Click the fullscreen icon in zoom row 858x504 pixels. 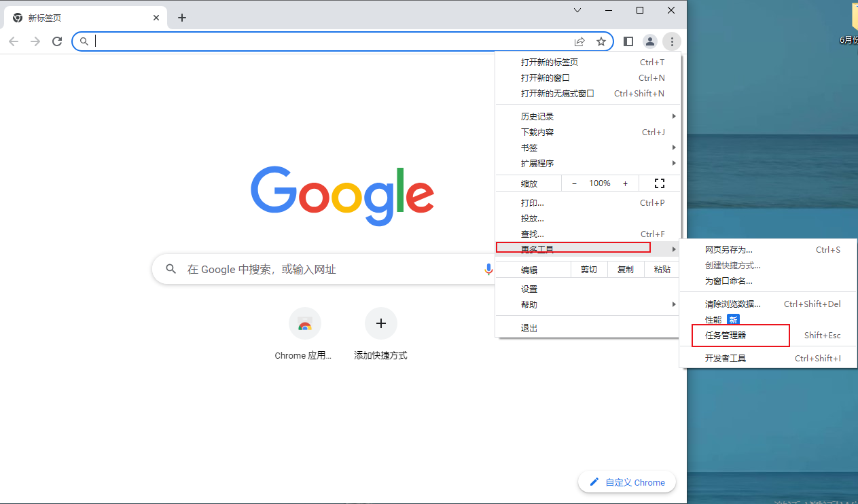tap(659, 183)
